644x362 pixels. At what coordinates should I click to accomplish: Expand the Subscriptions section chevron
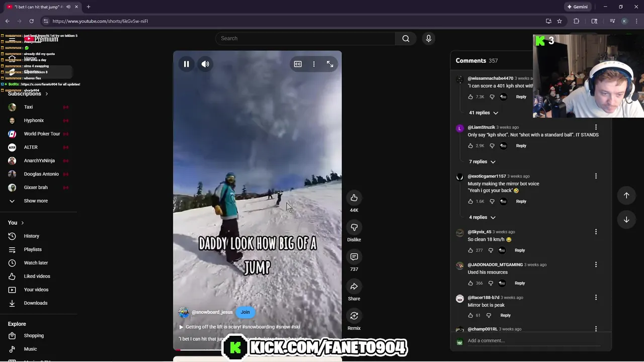[x=47, y=94]
